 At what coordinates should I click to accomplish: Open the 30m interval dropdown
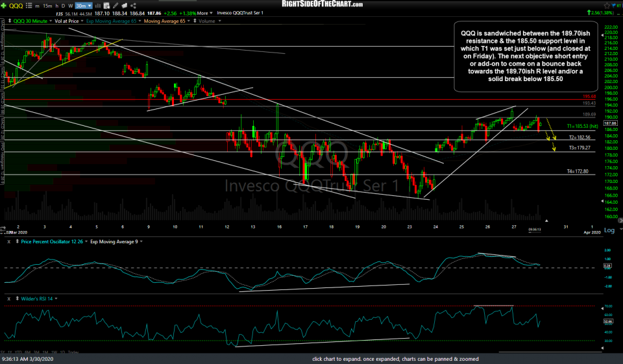point(84,6)
